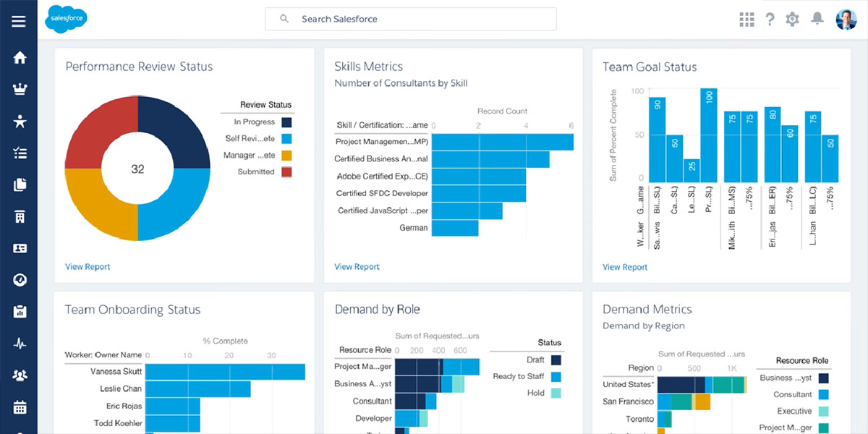Open the Help question mark
This screenshot has width=868, height=434.
pos(770,20)
